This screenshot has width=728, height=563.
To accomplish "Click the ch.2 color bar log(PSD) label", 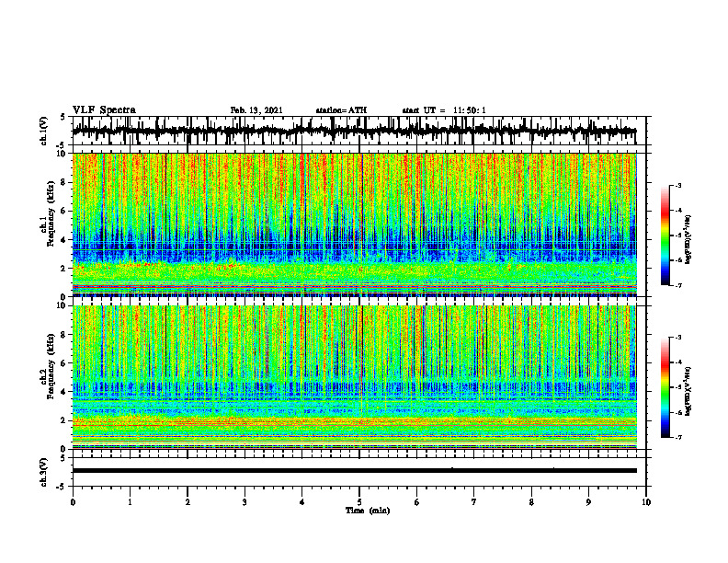I will click(x=688, y=391).
